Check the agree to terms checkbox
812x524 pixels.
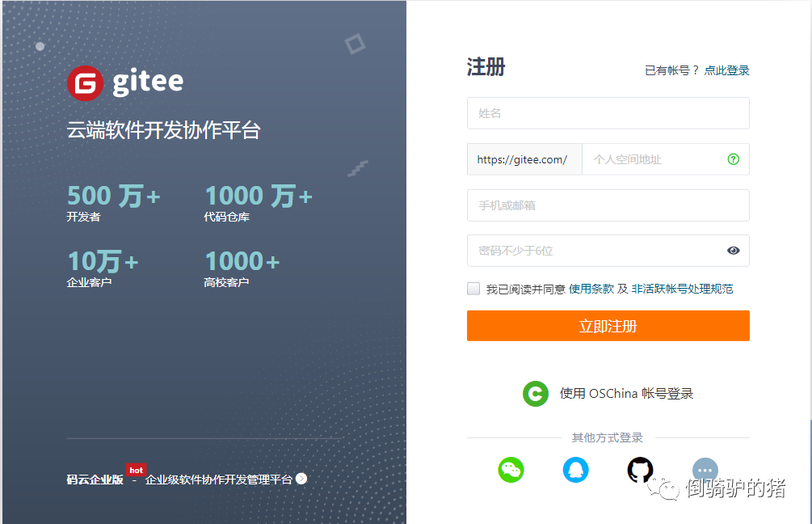click(473, 289)
